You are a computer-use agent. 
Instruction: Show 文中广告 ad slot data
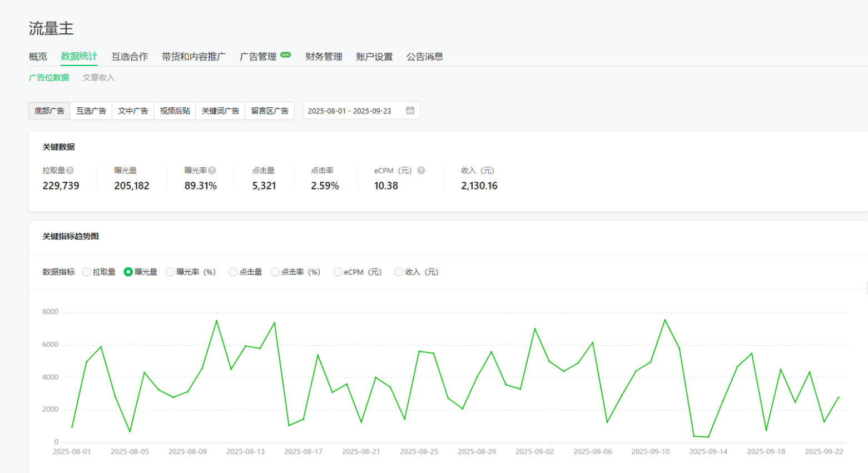pos(133,111)
